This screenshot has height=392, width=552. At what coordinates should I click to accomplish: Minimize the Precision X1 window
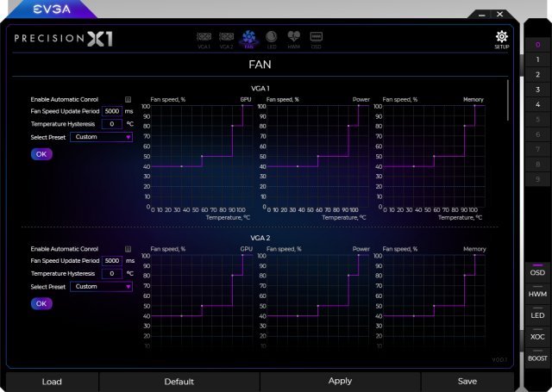[482, 15]
